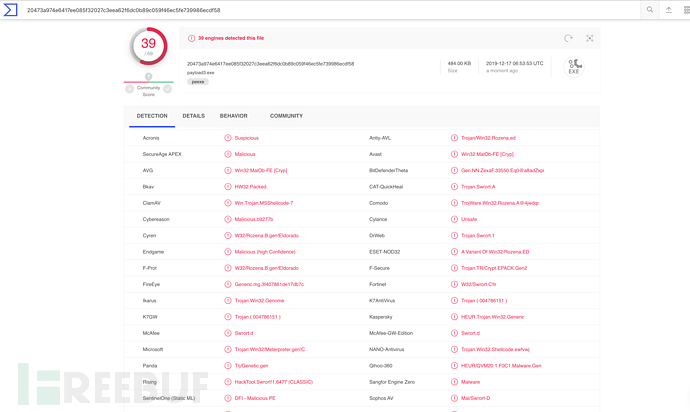690x412 pixels.
Task: Click warning icon beside Ikarus Trojan.Win32.Genome
Action: [228, 301]
